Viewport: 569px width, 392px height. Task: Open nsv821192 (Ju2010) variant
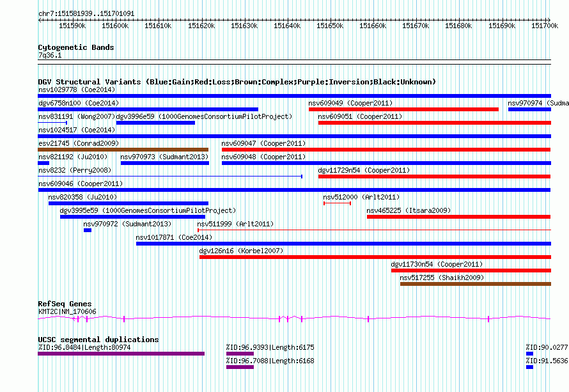(x=43, y=163)
